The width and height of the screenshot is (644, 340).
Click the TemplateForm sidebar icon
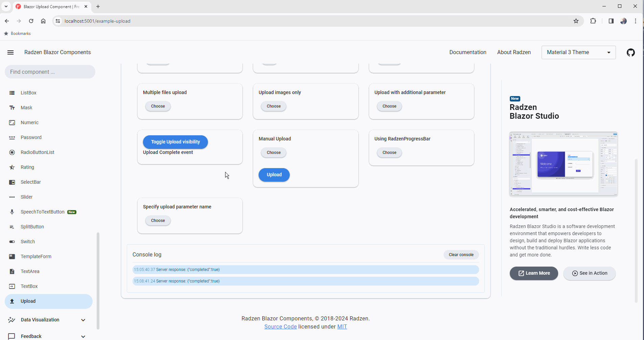[x=12, y=256]
